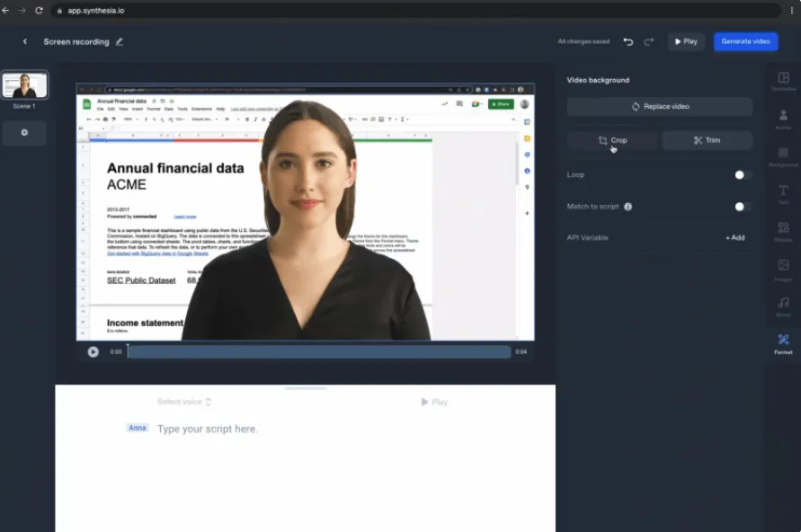Click the Generate video button
This screenshot has height=532, width=801.
[745, 41]
